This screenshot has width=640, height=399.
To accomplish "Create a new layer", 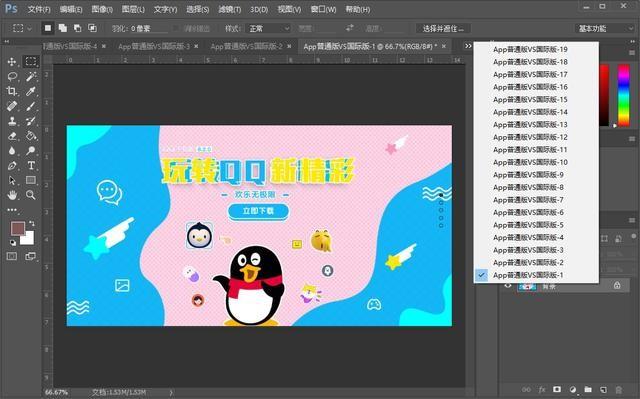I will tap(603, 390).
